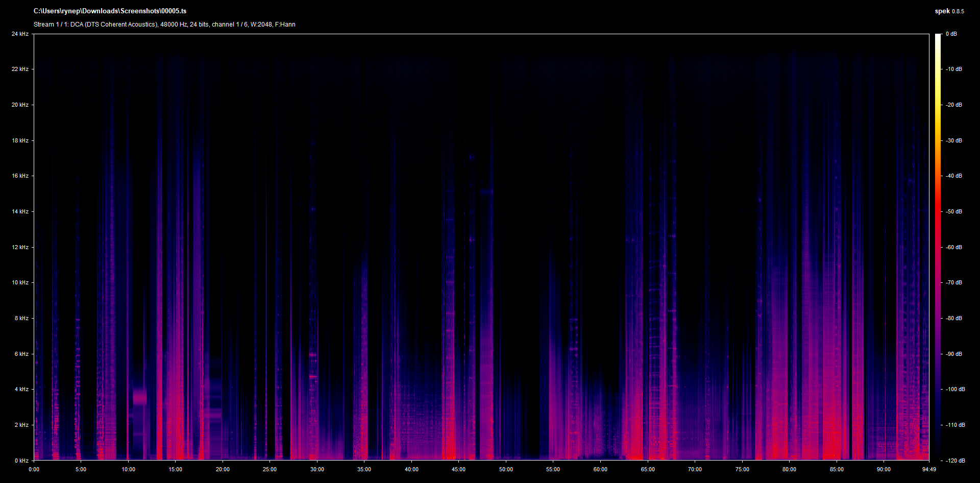Click the file path 00005.ts title text
Image resolution: width=980 pixels, height=483 pixels.
(x=110, y=11)
